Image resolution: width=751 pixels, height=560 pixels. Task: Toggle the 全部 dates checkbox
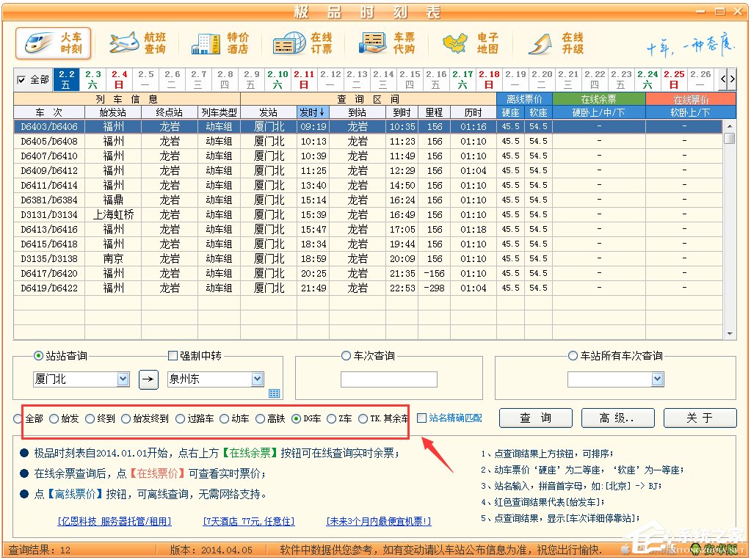21,80
